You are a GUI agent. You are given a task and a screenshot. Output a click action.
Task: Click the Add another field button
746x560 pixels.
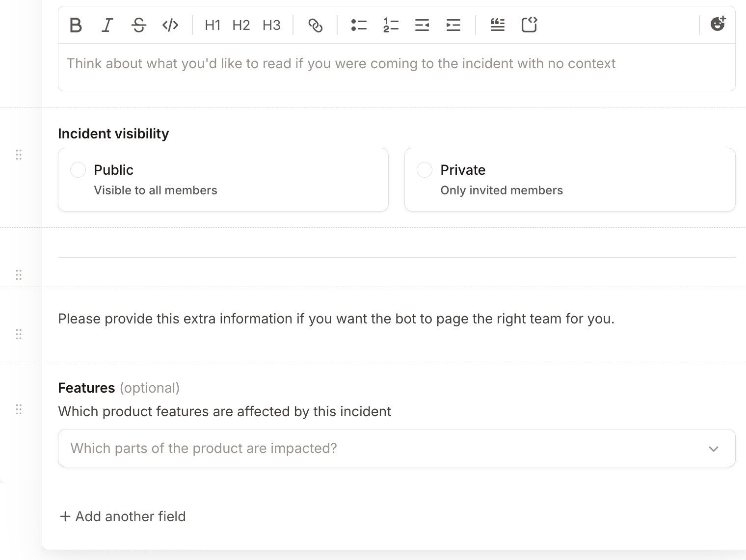[x=123, y=516]
